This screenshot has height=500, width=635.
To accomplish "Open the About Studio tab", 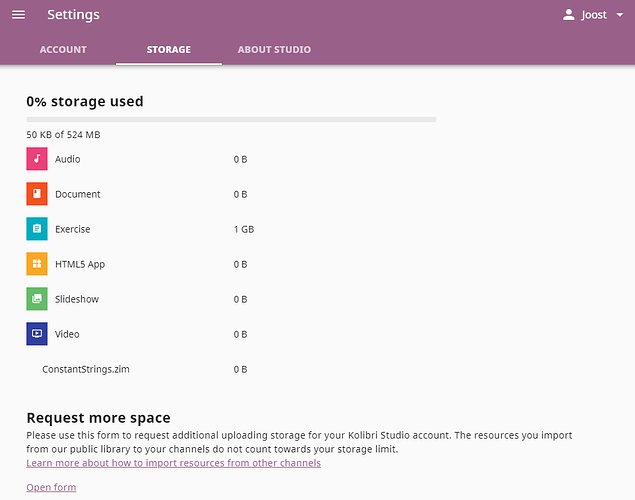I will tap(274, 49).
